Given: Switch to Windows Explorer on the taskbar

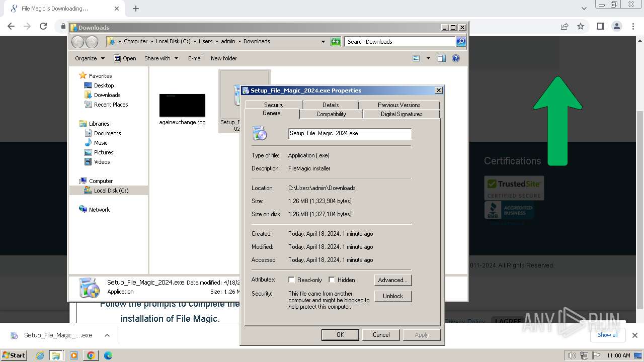Looking at the screenshot, I should (56, 355).
